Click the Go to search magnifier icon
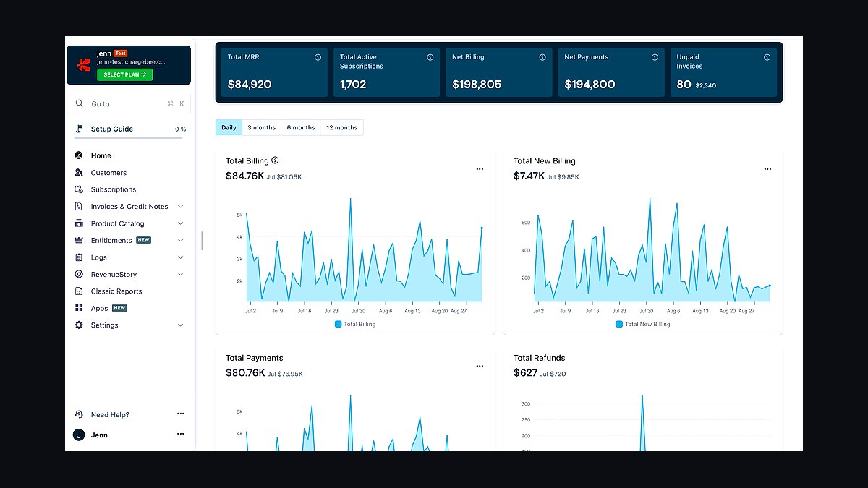Screen dimensions: 868x488 80,103
